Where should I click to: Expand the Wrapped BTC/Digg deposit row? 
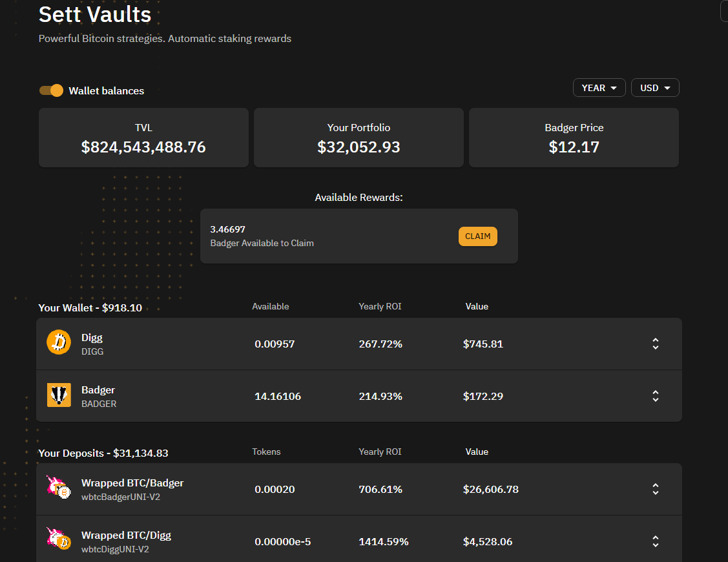655,541
